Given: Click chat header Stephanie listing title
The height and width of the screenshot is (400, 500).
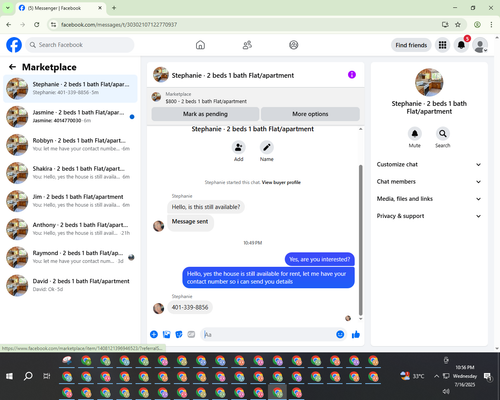Looking at the screenshot, I should (x=233, y=75).
